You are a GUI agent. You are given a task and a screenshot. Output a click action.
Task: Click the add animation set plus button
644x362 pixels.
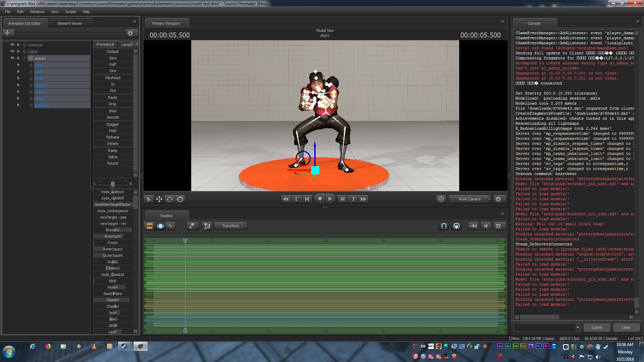coord(7,33)
